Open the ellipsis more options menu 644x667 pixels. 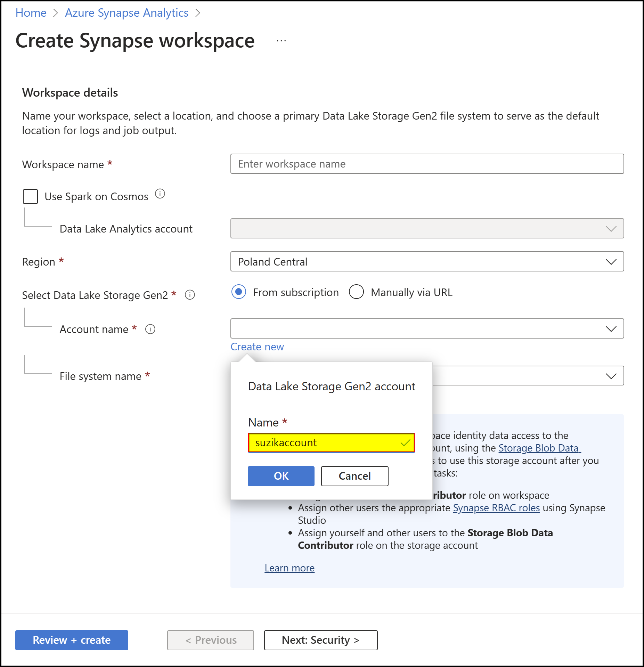click(281, 41)
